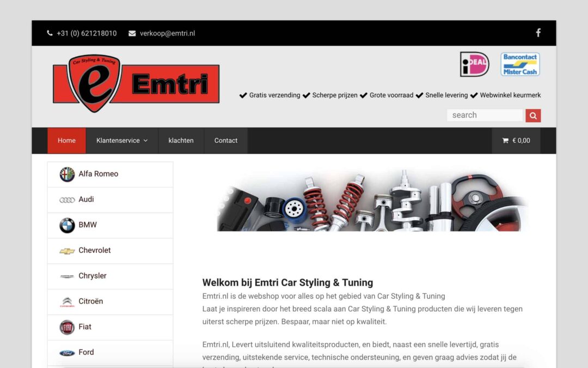Click the envelope icon next to verkoop@emtri.nl

pos(131,33)
